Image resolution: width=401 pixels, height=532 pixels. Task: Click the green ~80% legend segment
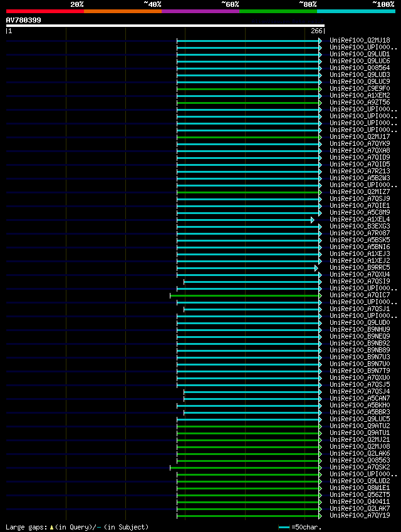(278, 11)
